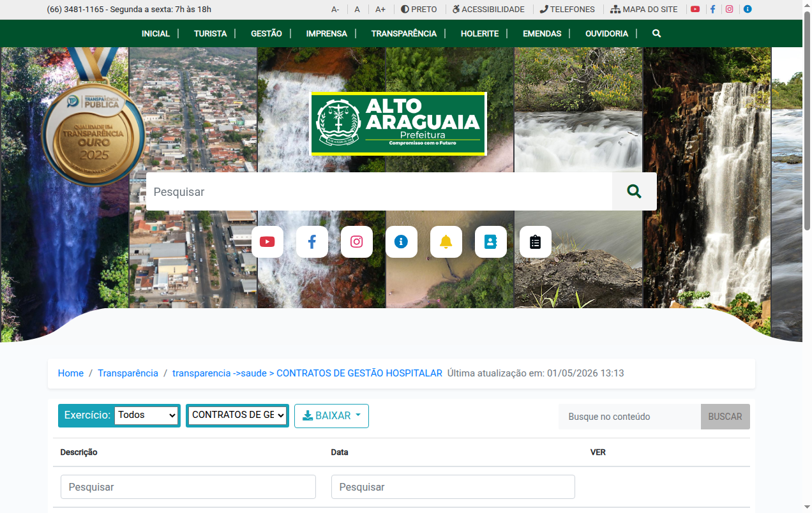Open YouTube icon in top utility bar
Image resolution: width=812 pixels, height=513 pixels.
(695, 10)
